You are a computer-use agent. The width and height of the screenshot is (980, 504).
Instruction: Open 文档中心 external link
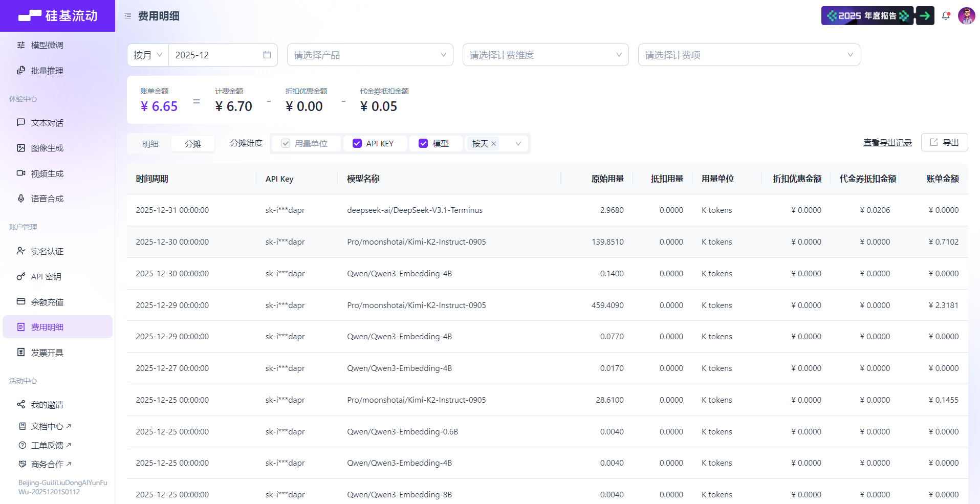(51, 426)
